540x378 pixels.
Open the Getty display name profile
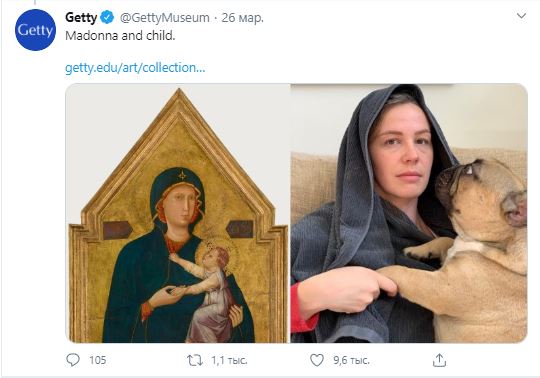[81, 17]
